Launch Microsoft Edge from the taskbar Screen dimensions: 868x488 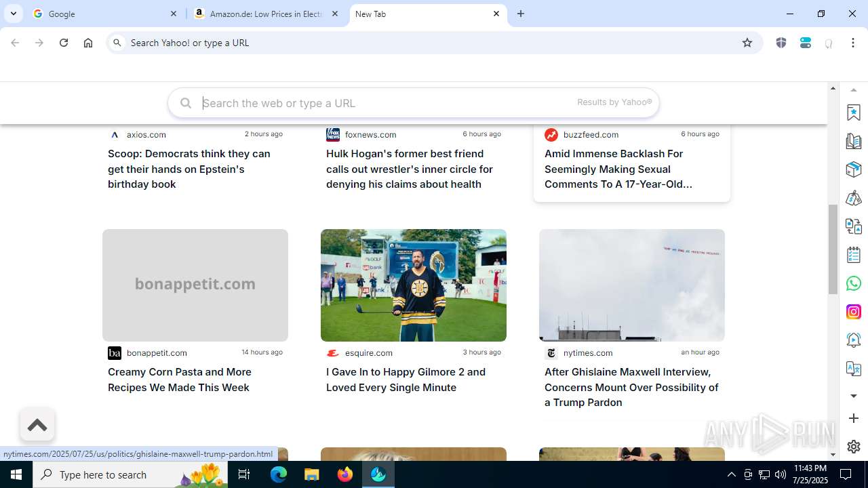point(279,474)
